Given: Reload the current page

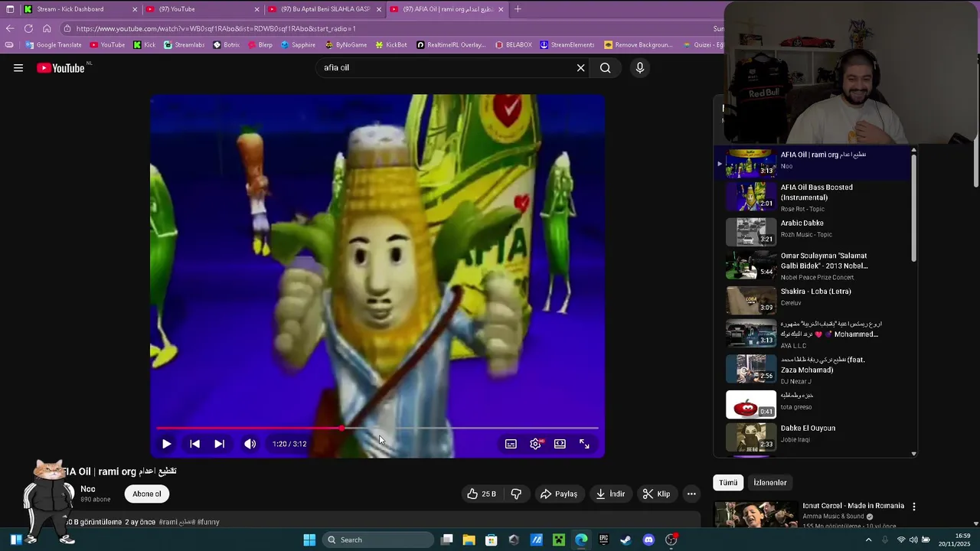Looking at the screenshot, I should (28, 28).
